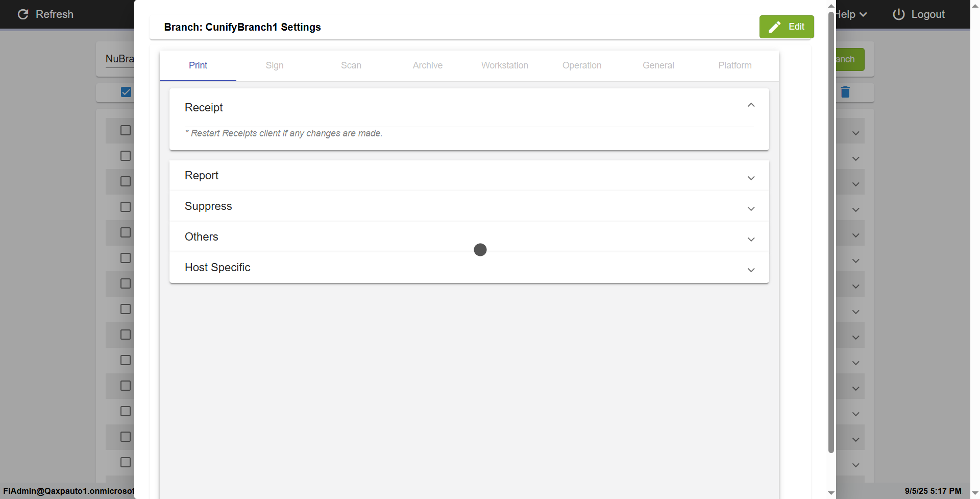Expand the Host Specific section
The height and width of the screenshot is (499, 980).
pos(469,268)
